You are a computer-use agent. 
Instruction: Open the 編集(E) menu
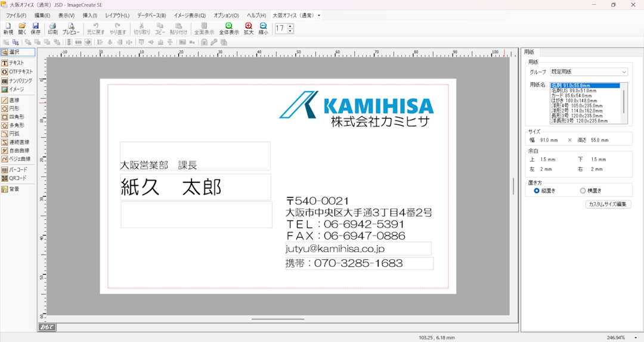point(42,15)
